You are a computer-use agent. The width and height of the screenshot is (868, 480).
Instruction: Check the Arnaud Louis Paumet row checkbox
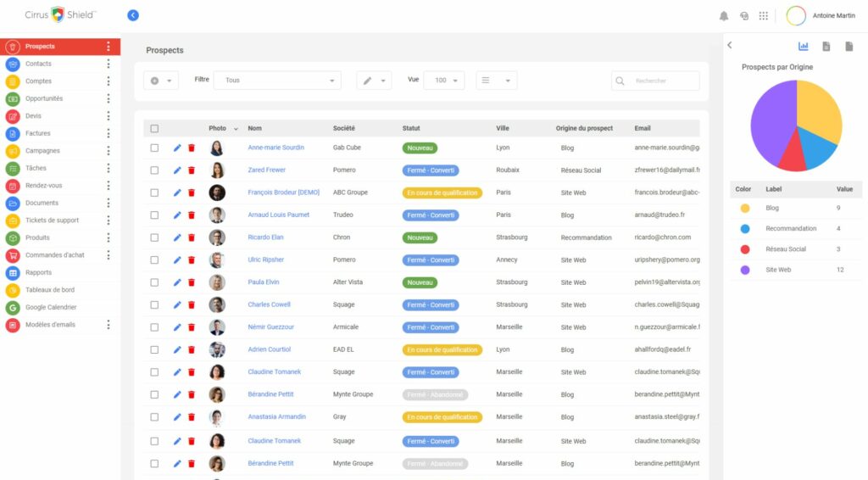pos(154,215)
